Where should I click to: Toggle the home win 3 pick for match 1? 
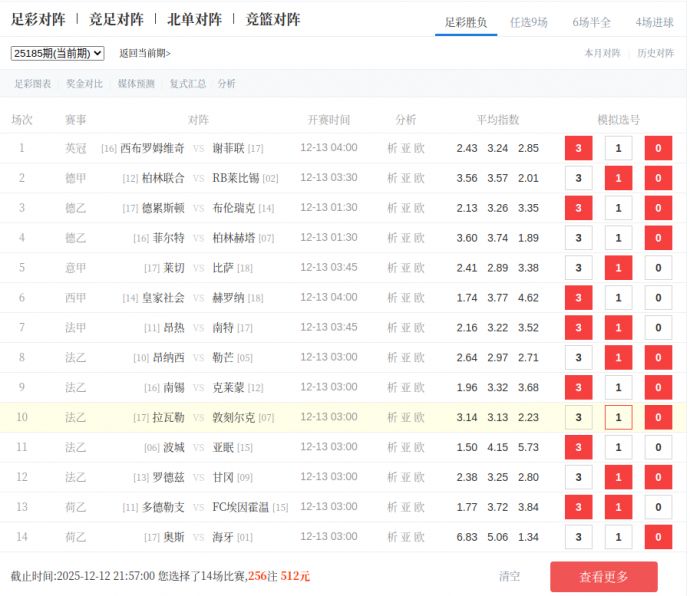click(578, 148)
